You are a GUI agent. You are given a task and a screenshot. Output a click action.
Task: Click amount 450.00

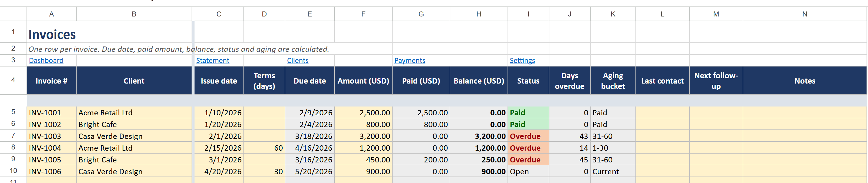(363, 160)
